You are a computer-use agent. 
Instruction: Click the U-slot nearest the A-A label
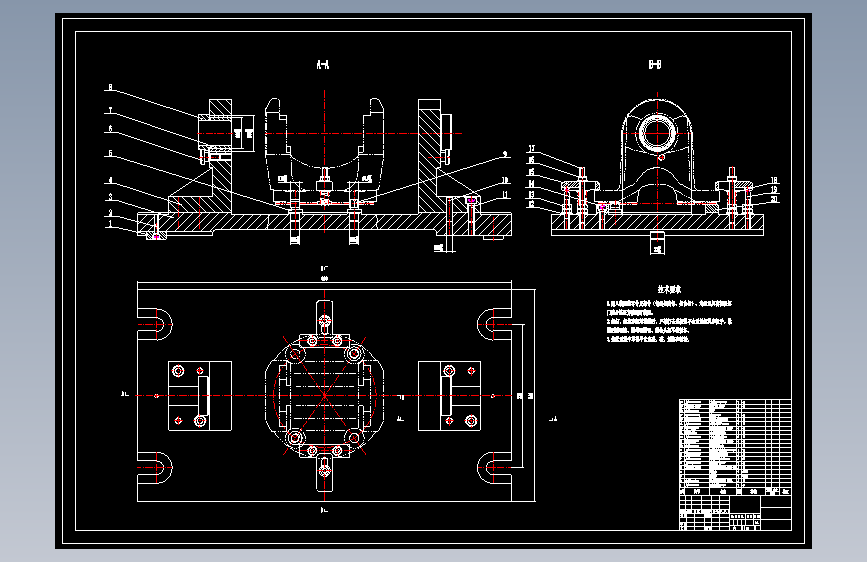155,324
